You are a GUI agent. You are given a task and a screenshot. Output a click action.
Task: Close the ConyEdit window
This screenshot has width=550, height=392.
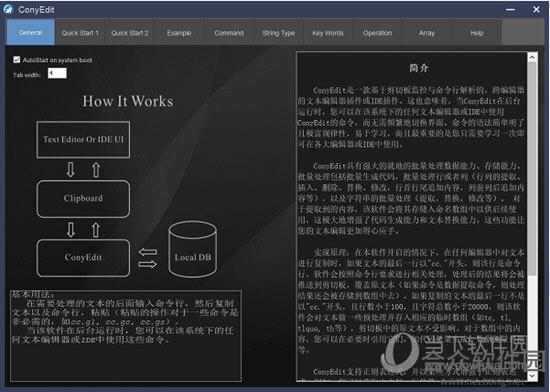coord(536,9)
